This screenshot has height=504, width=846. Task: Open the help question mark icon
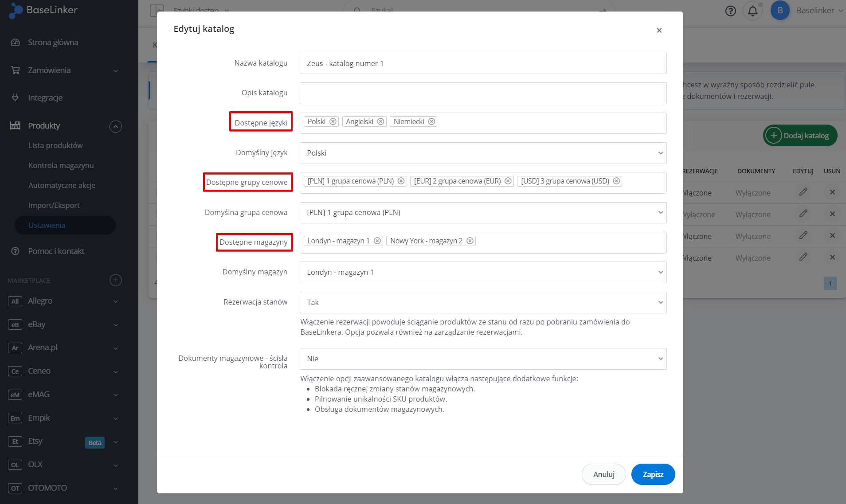(x=730, y=11)
